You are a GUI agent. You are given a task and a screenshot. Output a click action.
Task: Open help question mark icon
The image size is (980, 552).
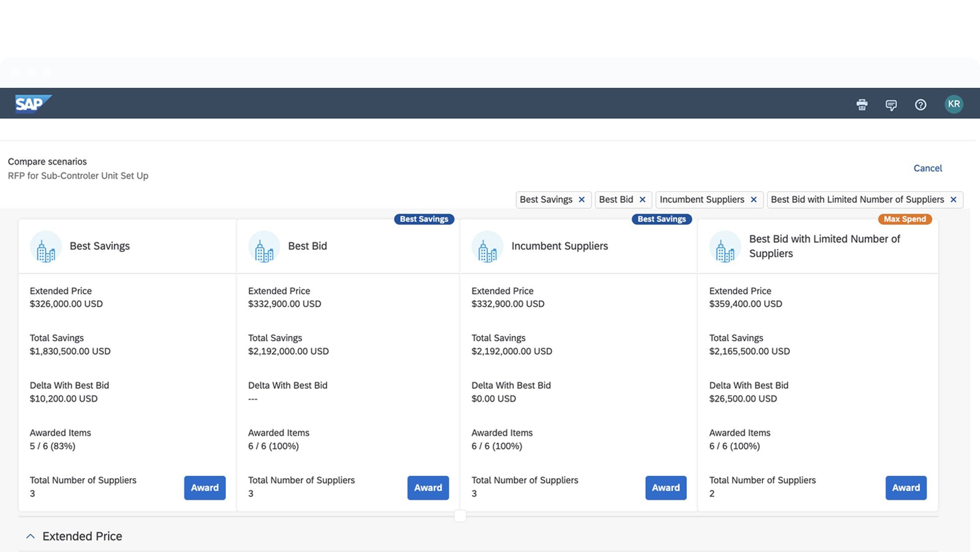click(920, 104)
